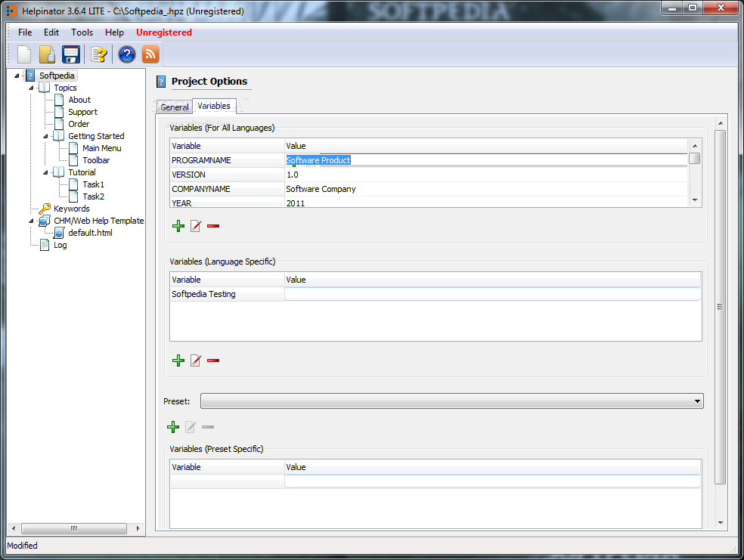744x560 pixels.
Task: Click the options panel vertical scrollbar thumb
Action: click(x=721, y=308)
